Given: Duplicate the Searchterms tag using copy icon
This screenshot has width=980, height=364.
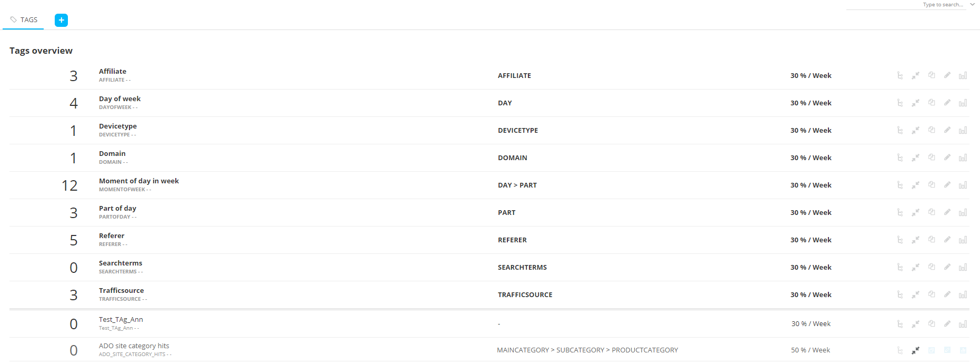Looking at the screenshot, I should (931, 267).
